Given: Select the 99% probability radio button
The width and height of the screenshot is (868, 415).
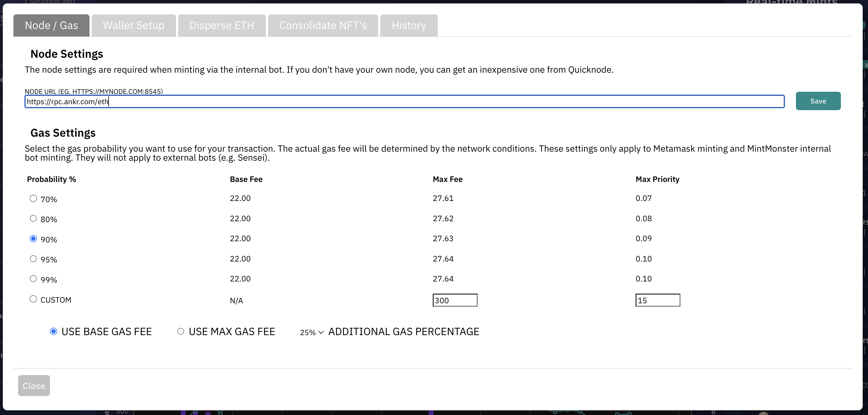Looking at the screenshot, I should click(x=33, y=279).
